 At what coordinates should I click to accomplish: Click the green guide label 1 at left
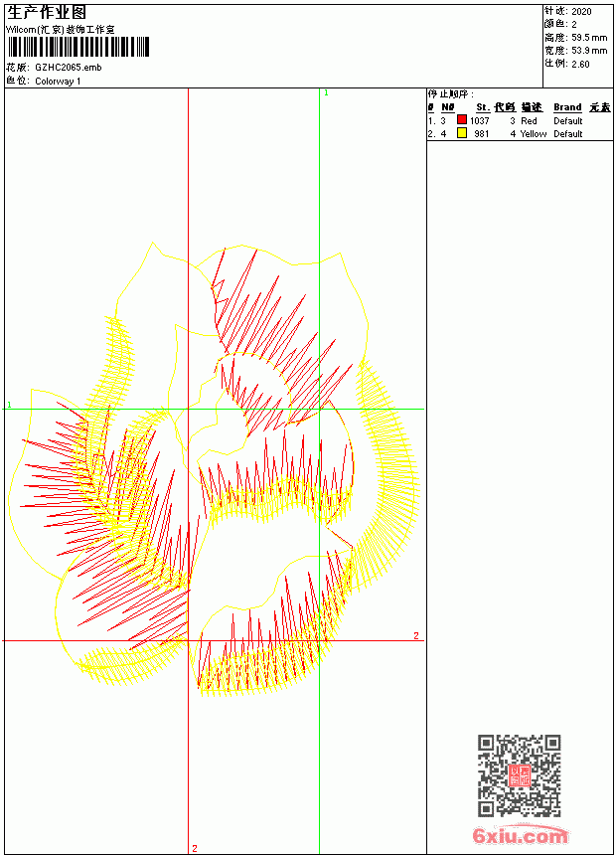9,405
